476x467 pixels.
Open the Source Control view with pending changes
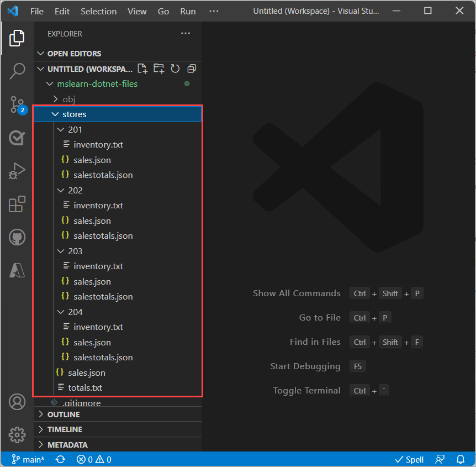(x=17, y=104)
